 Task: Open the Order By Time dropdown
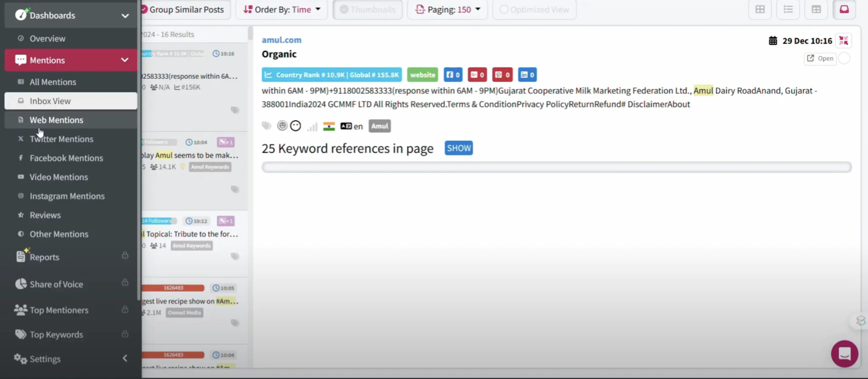pos(282,9)
